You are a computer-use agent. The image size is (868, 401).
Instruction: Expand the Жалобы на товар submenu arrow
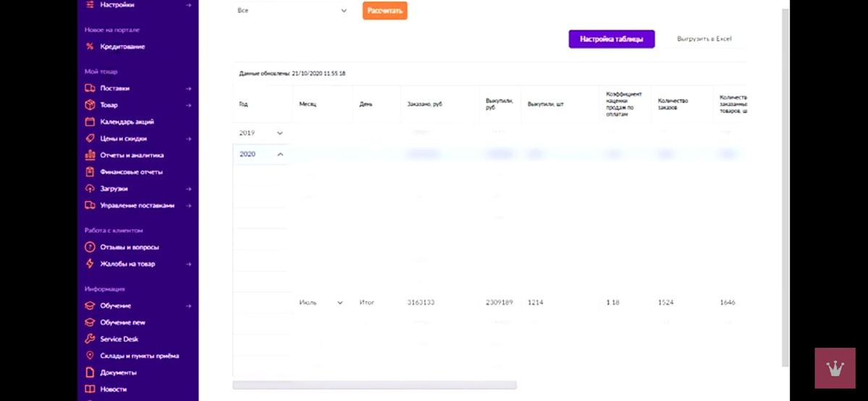coord(188,263)
